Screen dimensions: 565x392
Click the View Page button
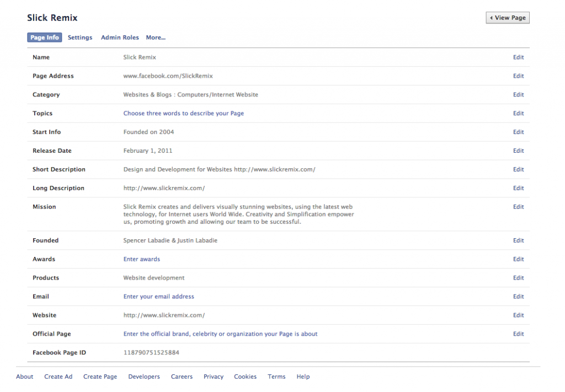pos(508,18)
